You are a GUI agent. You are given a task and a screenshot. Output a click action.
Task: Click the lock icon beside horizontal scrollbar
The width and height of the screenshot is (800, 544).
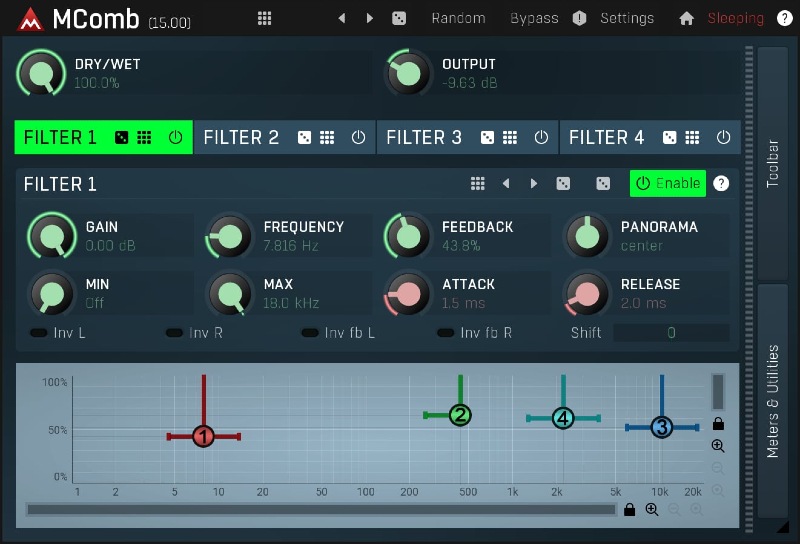tap(629, 510)
